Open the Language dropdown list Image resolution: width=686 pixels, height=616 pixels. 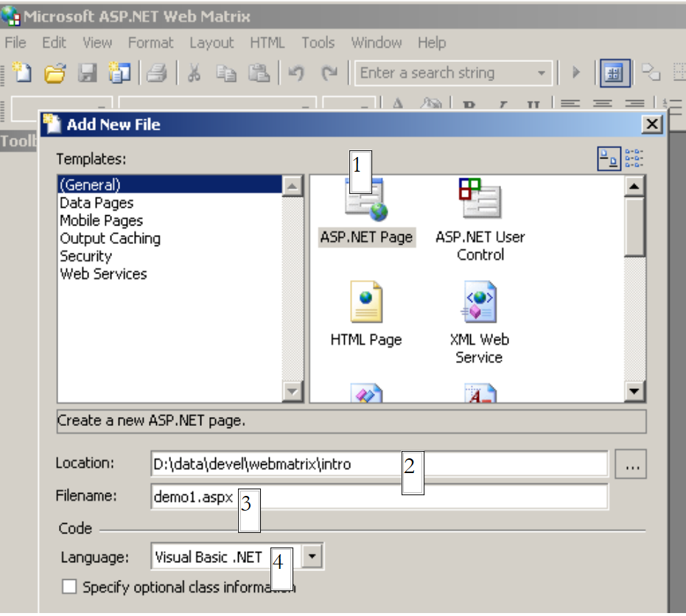(313, 557)
